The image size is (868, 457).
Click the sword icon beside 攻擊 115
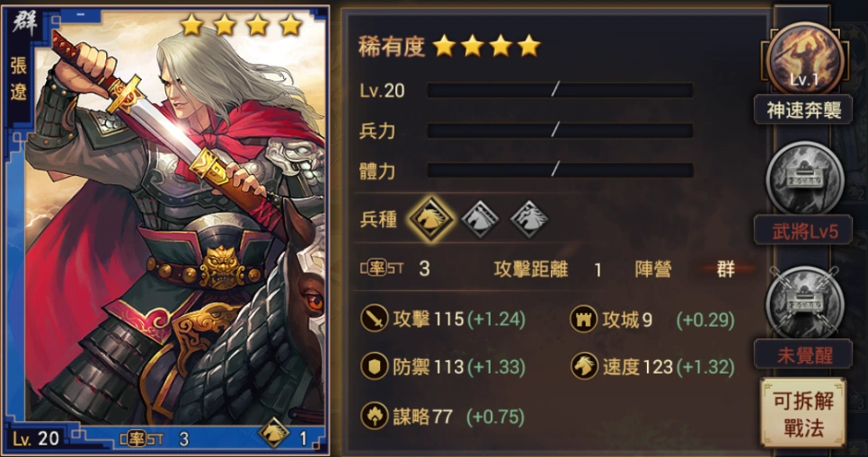[374, 319]
